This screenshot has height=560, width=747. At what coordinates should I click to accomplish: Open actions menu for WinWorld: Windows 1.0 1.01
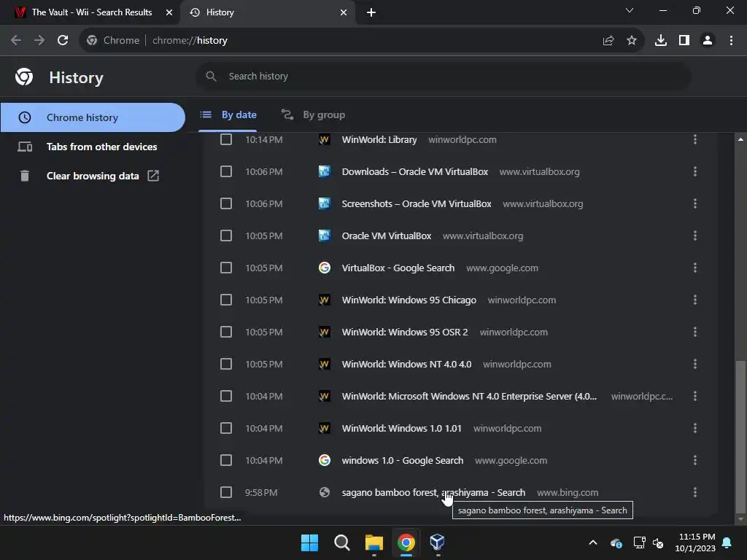click(695, 428)
